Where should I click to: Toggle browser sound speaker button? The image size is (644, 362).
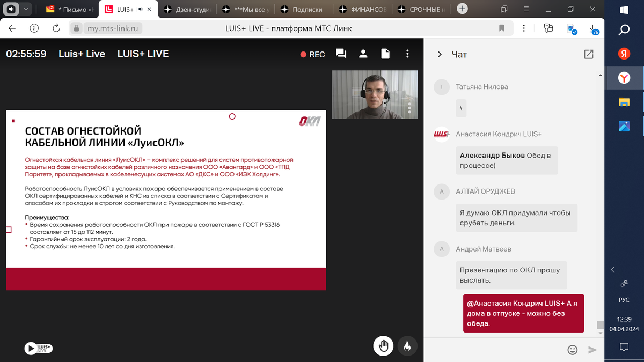[11, 9]
